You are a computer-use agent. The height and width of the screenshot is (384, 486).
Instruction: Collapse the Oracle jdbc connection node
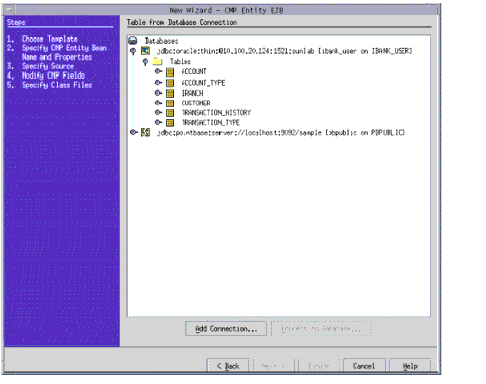pyautogui.click(x=133, y=51)
